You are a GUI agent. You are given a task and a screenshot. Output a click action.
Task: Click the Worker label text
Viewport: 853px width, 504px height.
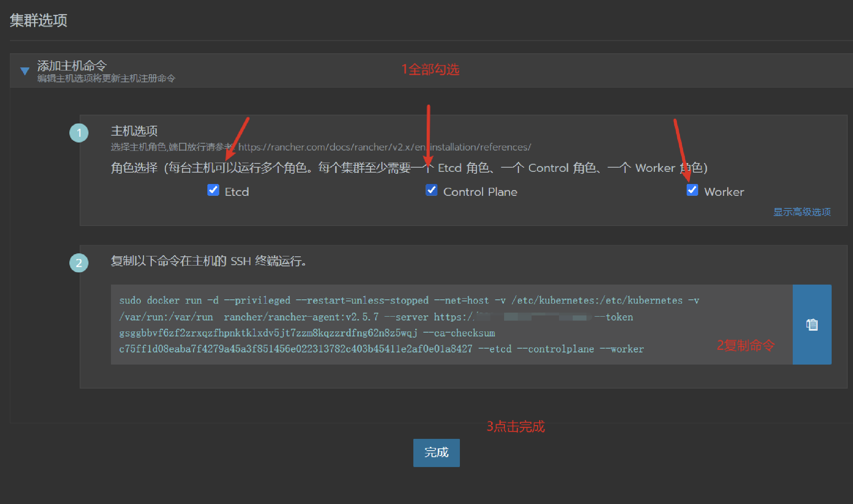point(724,192)
